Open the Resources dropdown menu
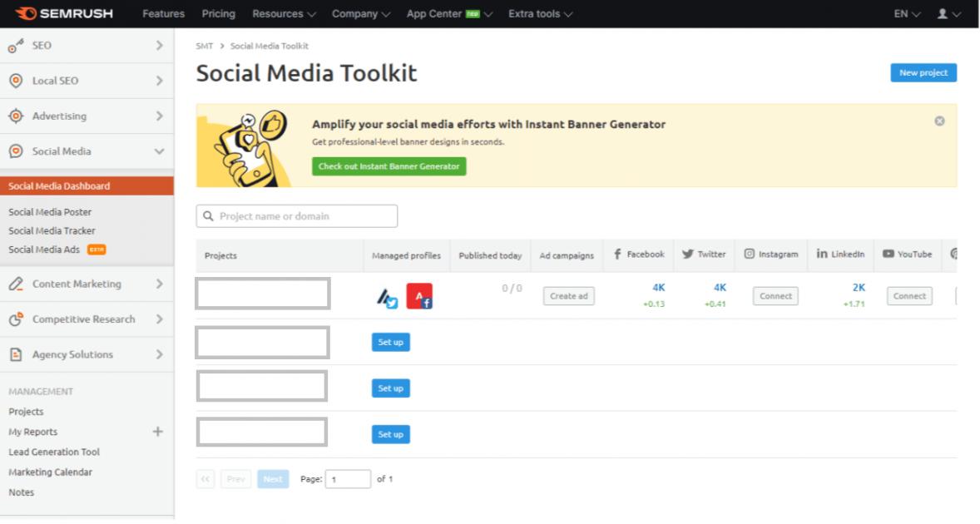This screenshot has width=980, height=524. pyautogui.click(x=284, y=14)
